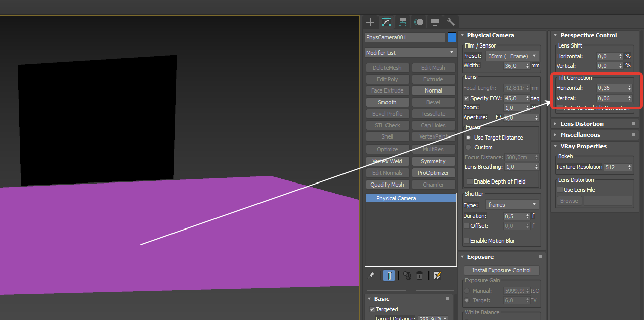
Task: Click Make Unique icon
Action: 407,276
